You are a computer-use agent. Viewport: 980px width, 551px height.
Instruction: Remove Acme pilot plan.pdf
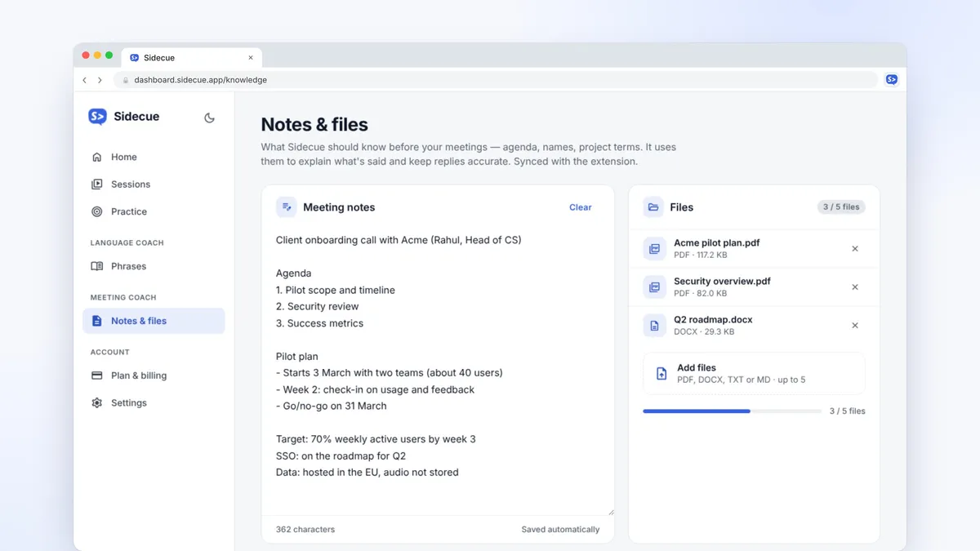855,249
